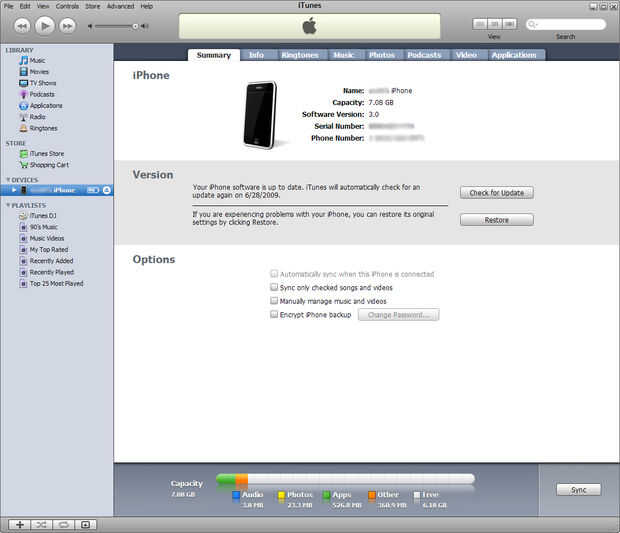Click the Next track fast-forward button
The width and height of the screenshot is (620, 533).
[68, 26]
